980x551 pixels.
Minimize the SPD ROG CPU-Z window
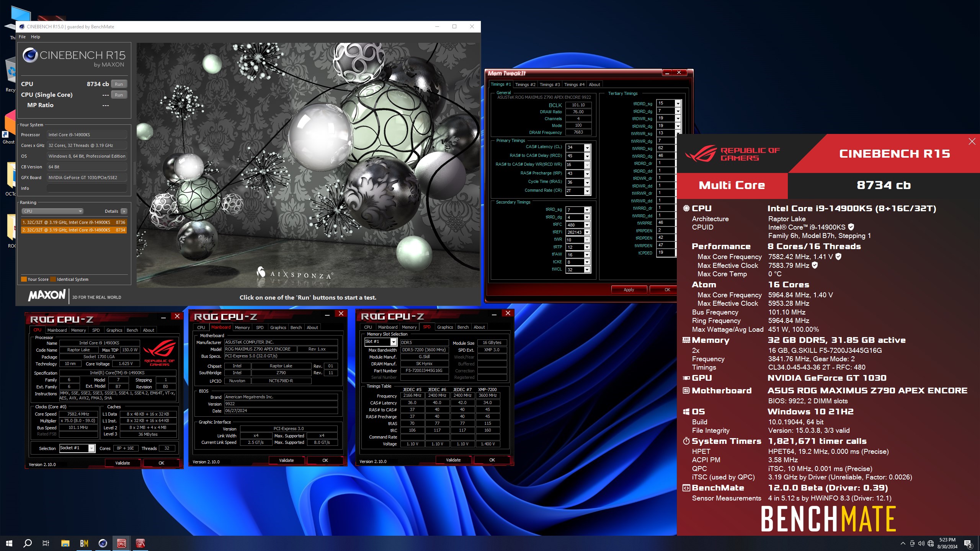[494, 313]
